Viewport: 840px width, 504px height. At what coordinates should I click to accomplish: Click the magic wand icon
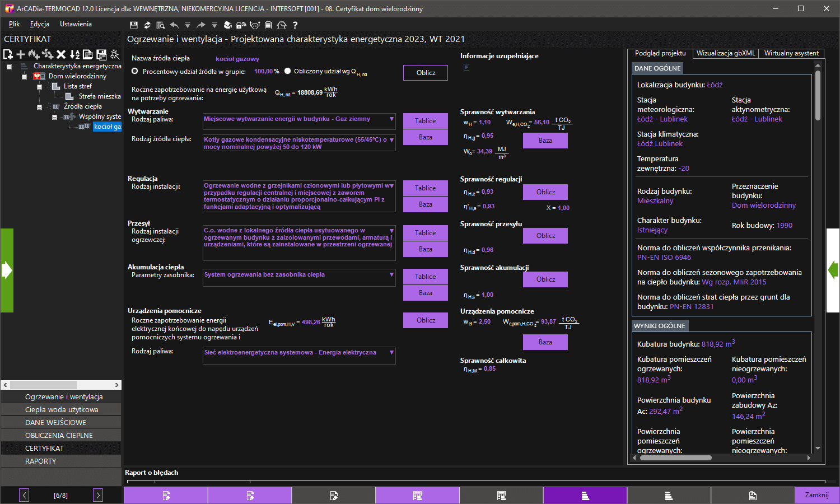click(115, 54)
